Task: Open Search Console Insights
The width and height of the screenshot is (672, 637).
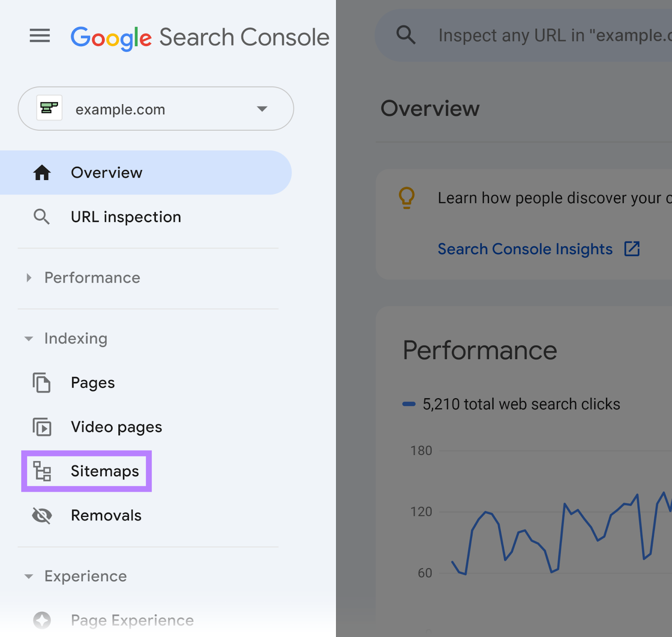Action: pyautogui.click(x=525, y=249)
